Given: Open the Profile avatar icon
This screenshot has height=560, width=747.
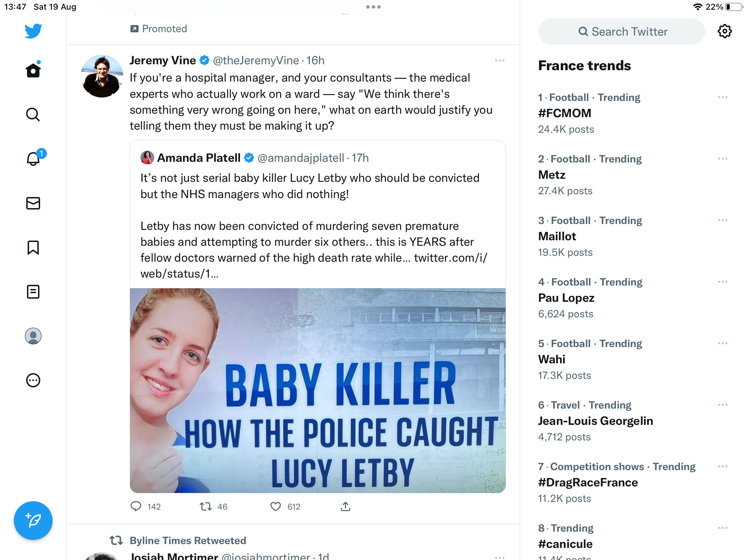Looking at the screenshot, I should coord(33,336).
